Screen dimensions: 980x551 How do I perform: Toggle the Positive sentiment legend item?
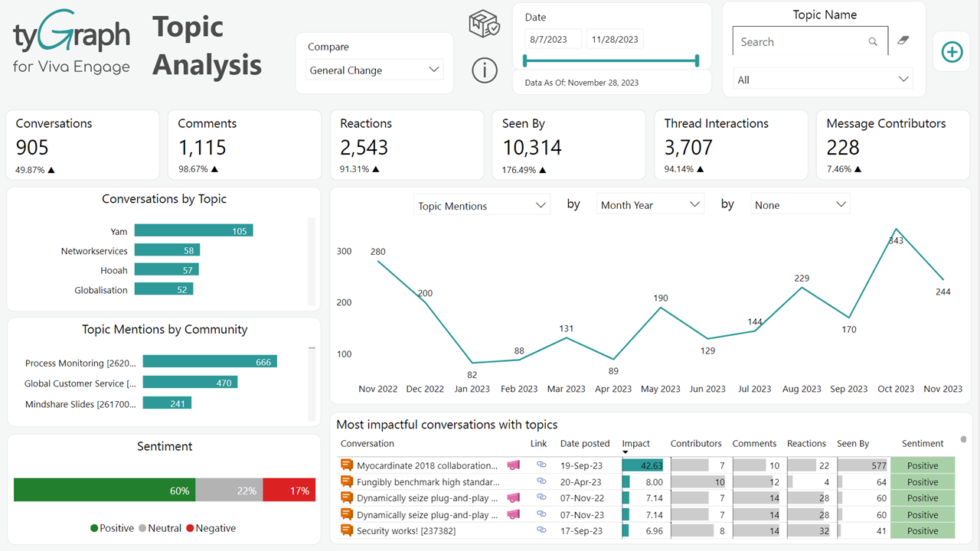112,528
